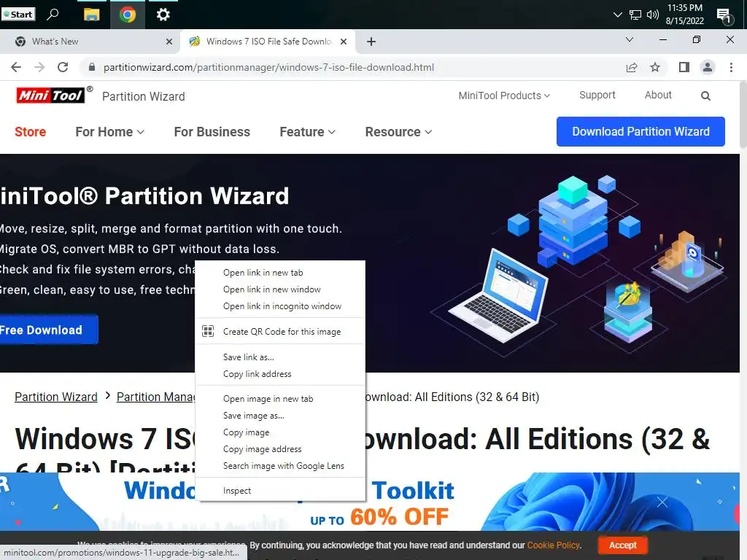Accept the cookie notice
Screen dimensions: 747x560
coord(622,545)
